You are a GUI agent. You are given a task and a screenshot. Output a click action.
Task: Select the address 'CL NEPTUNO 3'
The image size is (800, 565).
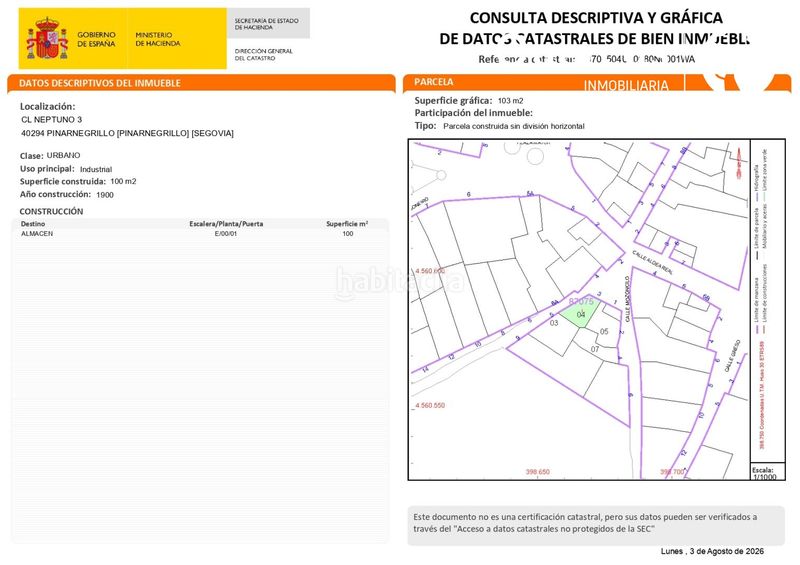click(52, 119)
